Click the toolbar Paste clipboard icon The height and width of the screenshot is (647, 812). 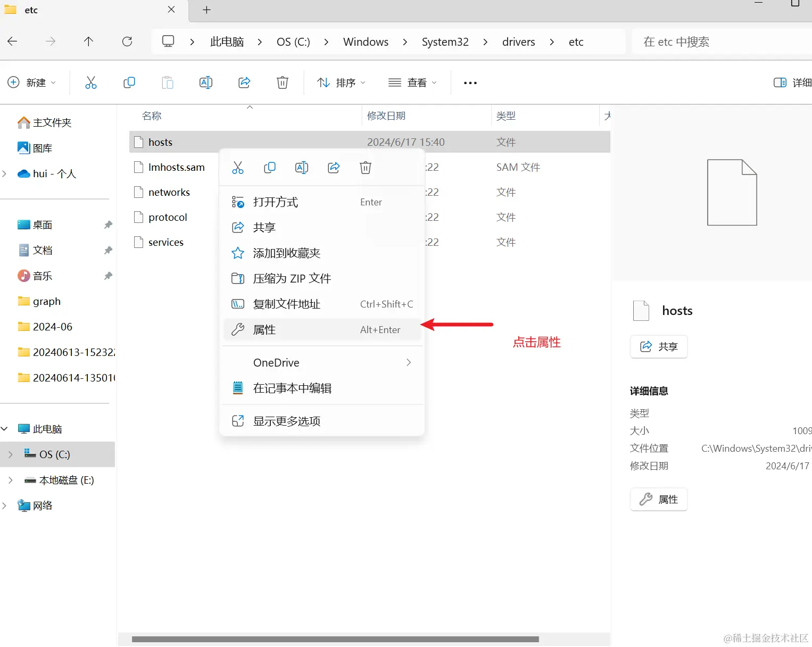point(168,82)
